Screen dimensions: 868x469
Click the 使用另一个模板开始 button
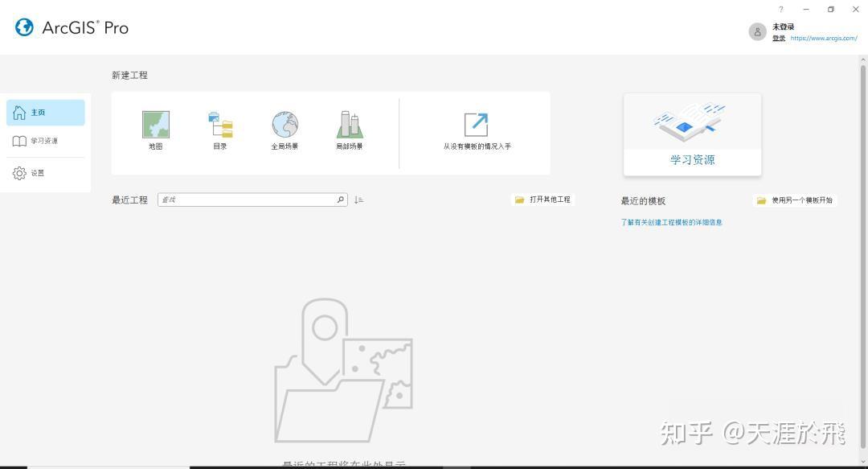[794, 200]
